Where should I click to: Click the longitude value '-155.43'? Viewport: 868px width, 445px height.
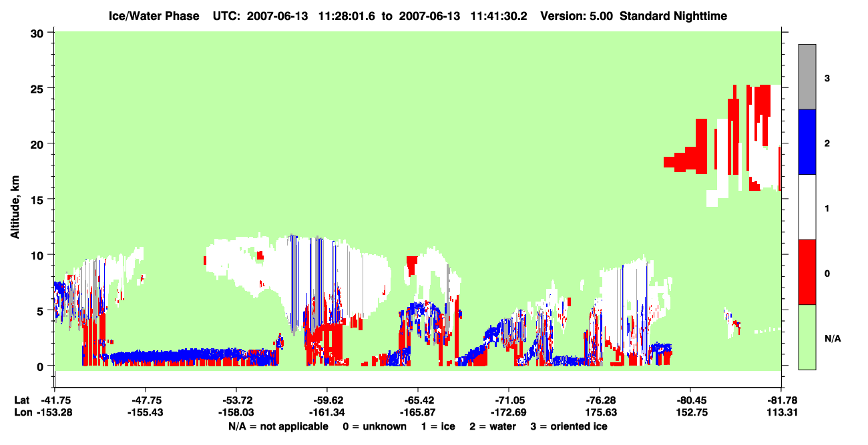[x=145, y=413]
